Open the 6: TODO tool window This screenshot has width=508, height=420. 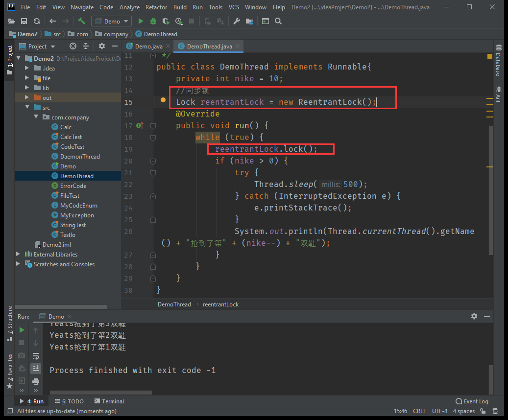point(69,401)
